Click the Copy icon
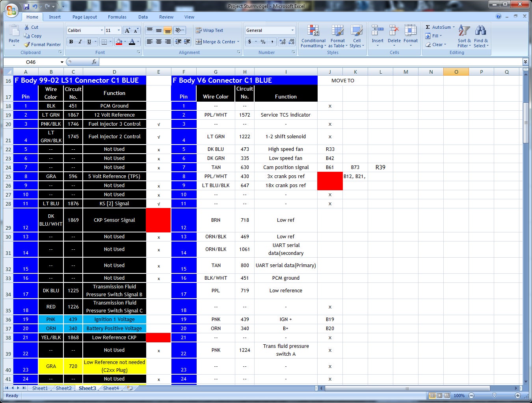The width and height of the screenshot is (532, 403). (27, 36)
